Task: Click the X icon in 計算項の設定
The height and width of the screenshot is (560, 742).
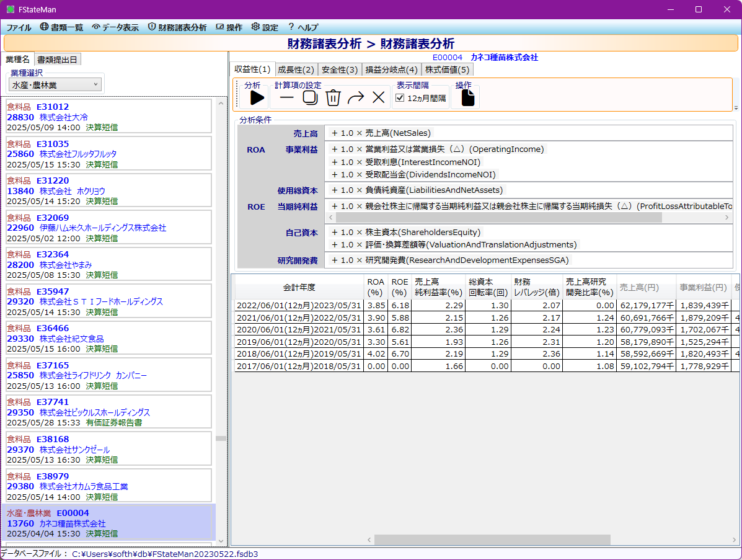Action: point(379,97)
